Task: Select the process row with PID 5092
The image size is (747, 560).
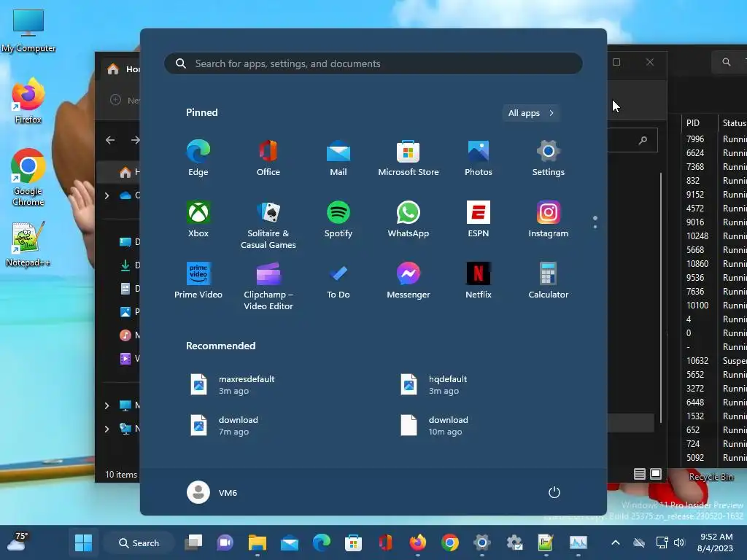Action: 715,458
